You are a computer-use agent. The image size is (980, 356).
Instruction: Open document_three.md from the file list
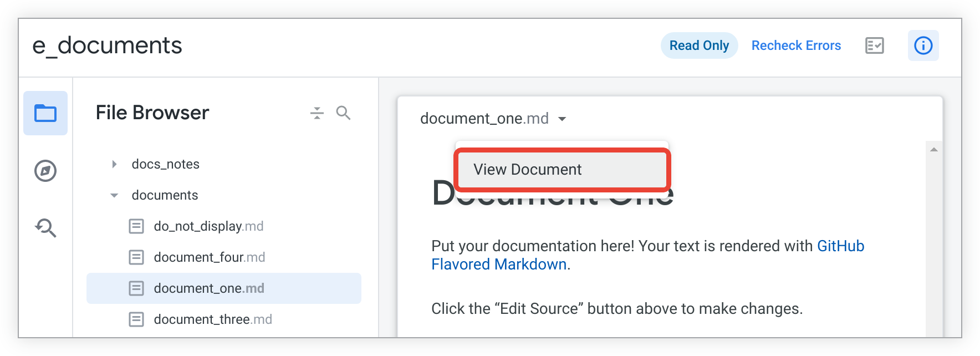pos(213,319)
